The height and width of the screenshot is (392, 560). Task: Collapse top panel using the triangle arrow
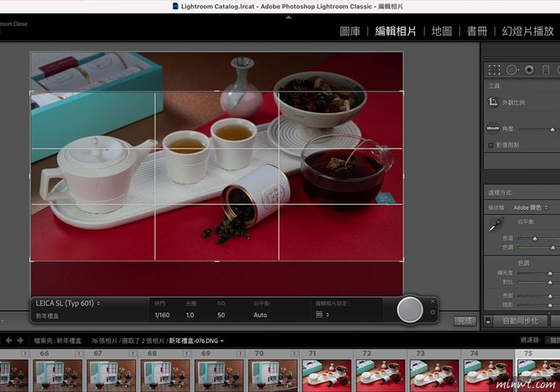(289, 17)
